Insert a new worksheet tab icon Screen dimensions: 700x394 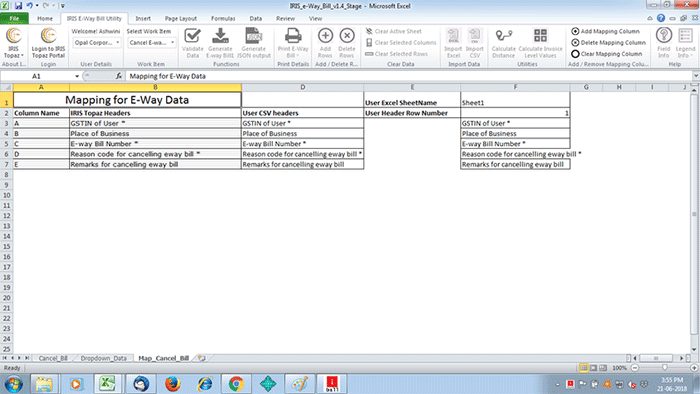coord(202,358)
